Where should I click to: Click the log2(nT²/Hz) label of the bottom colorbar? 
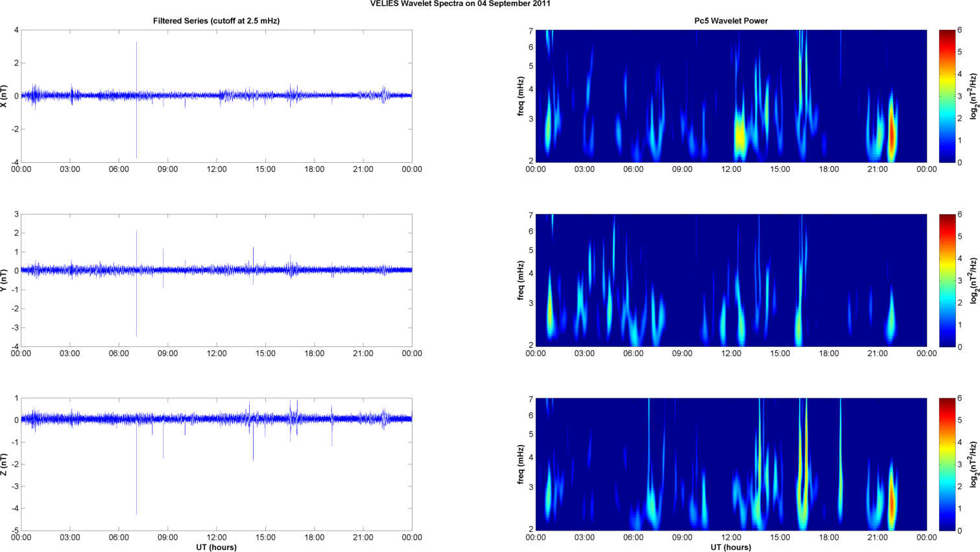click(974, 464)
